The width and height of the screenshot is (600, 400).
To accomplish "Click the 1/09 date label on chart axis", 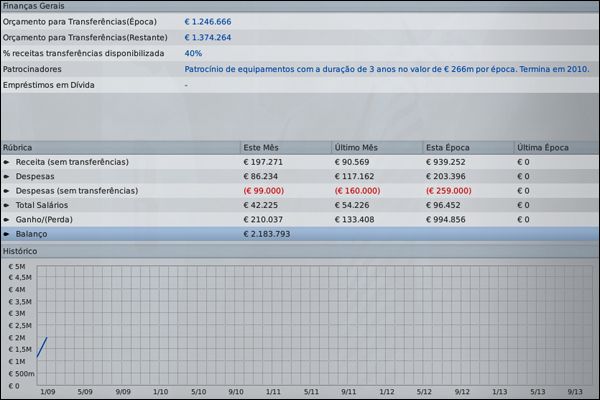I will tap(48, 392).
